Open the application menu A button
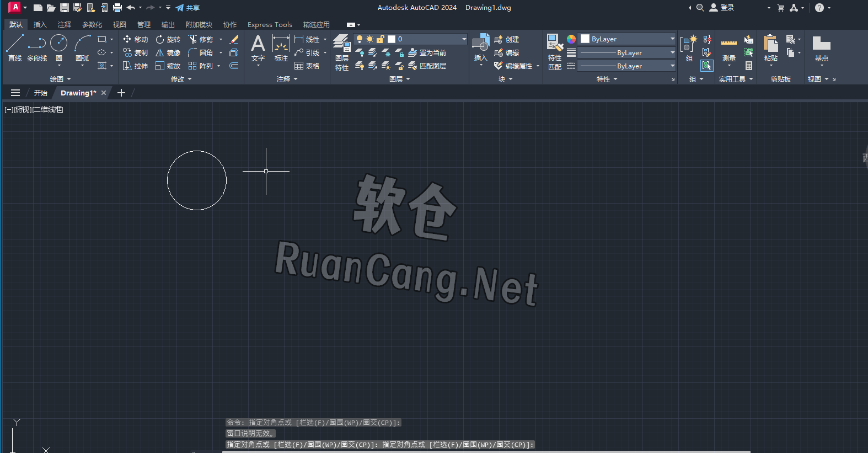Viewport: 868px width, 453px height. click(15, 8)
